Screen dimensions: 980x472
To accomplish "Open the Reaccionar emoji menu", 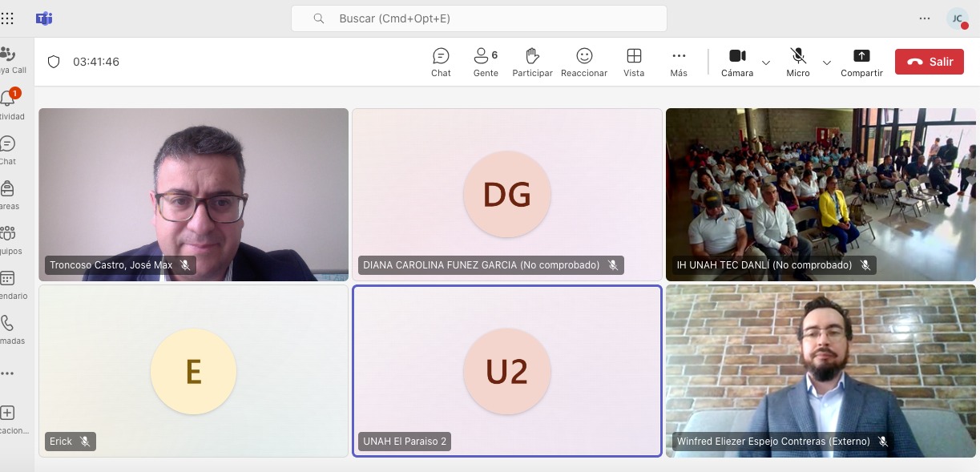I will 584,62.
